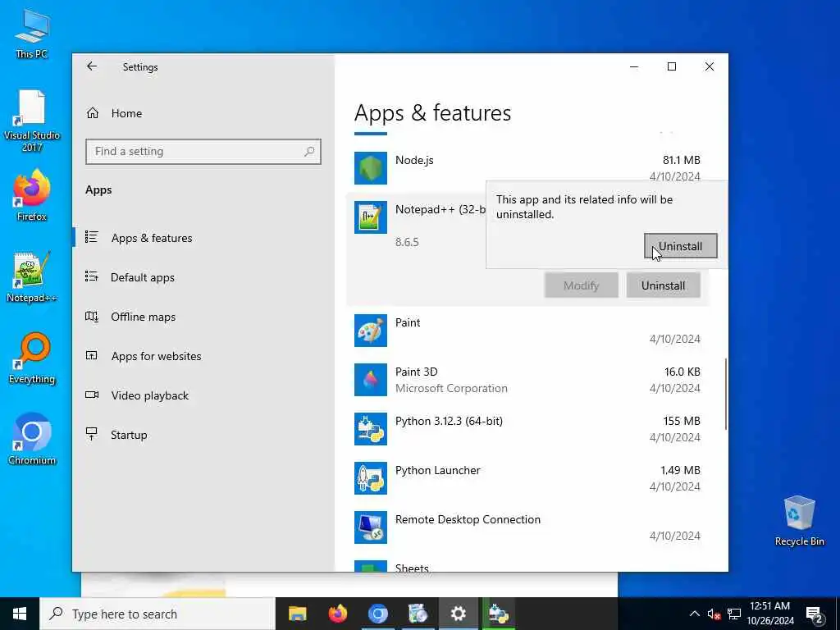Select the Paint 3D app icon
Viewport: 840px width, 630px height.
(x=371, y=380)
